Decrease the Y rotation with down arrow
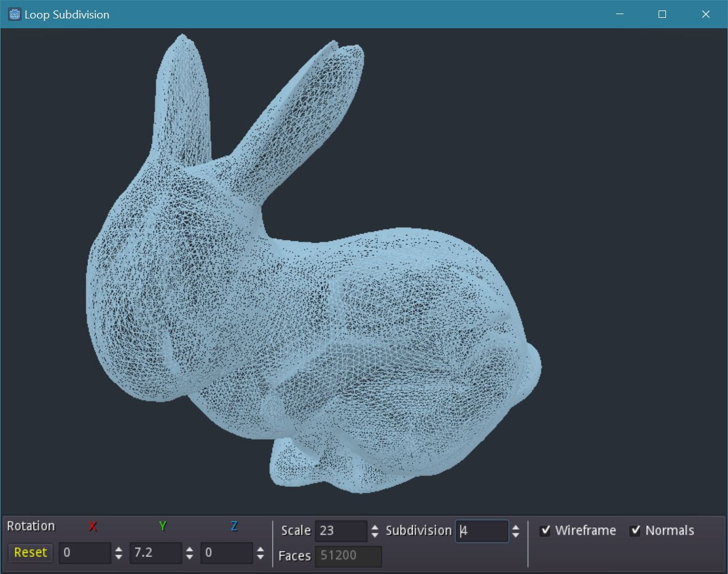728x574 pixels. tap(189, 556)
